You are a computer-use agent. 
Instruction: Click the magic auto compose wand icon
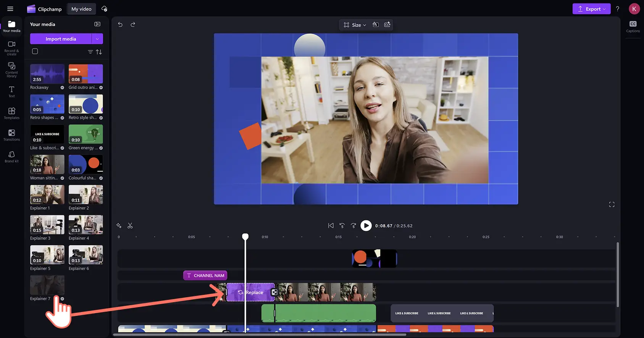click(x=119, y=226)
